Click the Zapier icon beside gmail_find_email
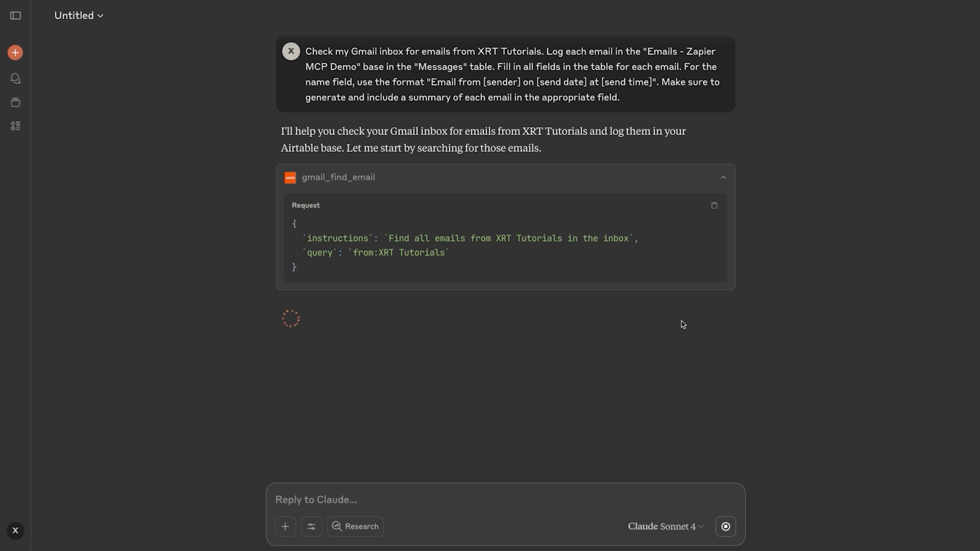Image resolution: width=980 pixels, height=551 pixels. tap(290, 178)
